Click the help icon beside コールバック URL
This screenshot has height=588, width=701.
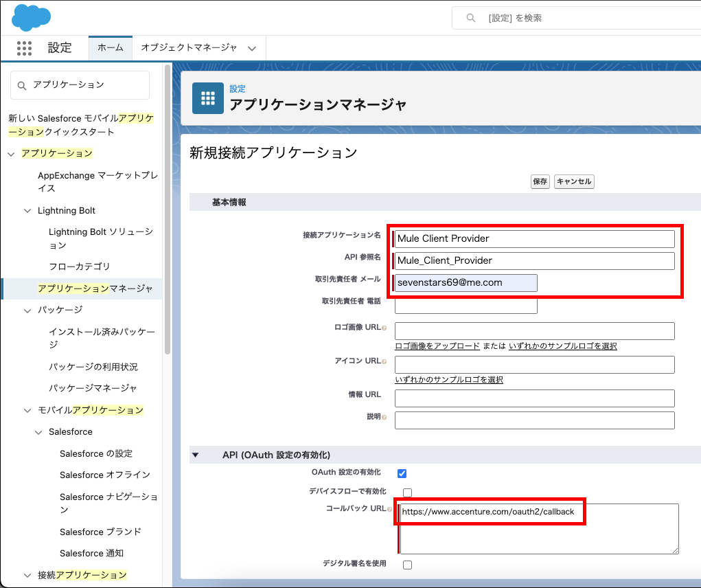coord(390,510)
